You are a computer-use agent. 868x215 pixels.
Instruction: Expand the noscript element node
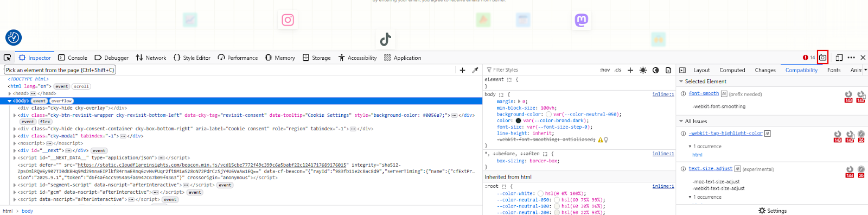point(15,143)
